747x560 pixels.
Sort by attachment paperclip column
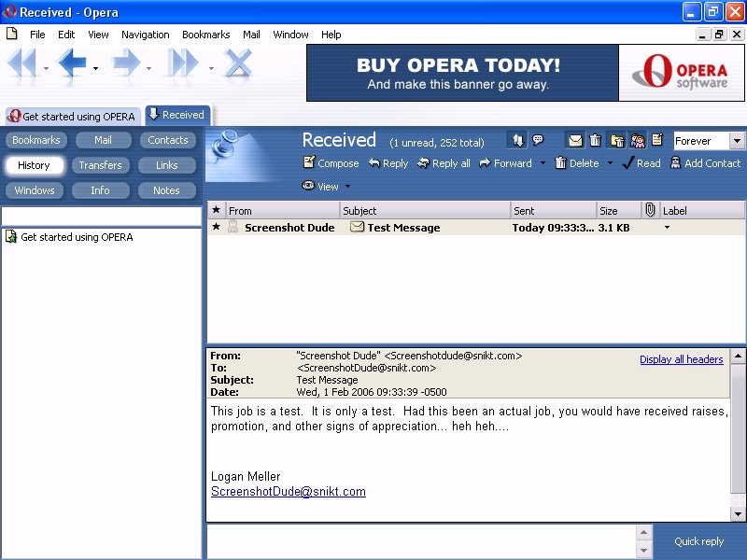(x=650, y=210)
